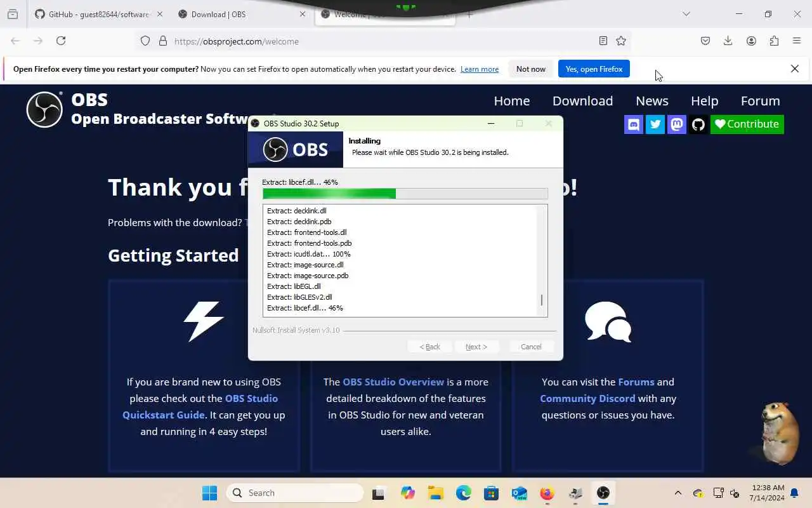Open the Firefox account icon
Viewport: 812px width, 508px height.
pyautogui.click(x=751, y=41)
